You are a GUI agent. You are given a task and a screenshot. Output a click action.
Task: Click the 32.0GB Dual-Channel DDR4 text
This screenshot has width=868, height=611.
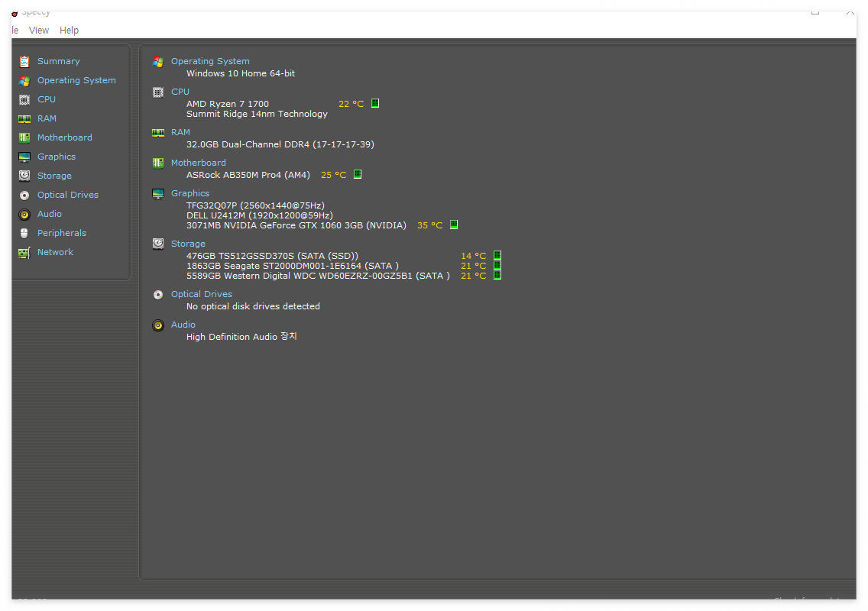pos(280,144)
